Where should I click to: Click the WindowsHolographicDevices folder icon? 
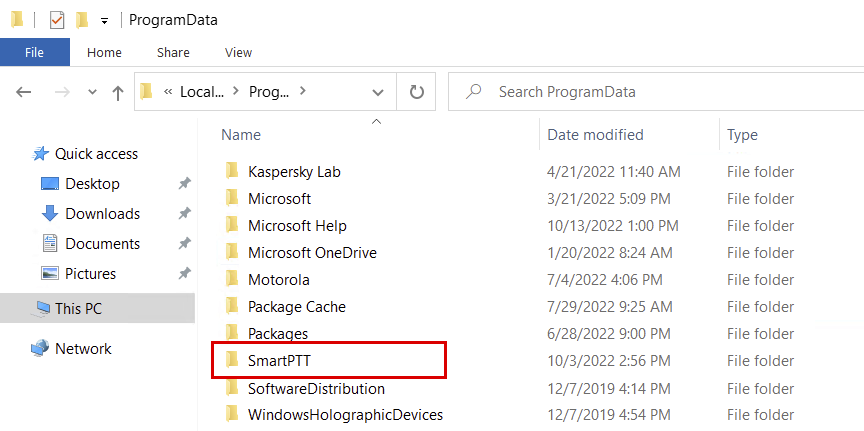(x=232, y=413)
